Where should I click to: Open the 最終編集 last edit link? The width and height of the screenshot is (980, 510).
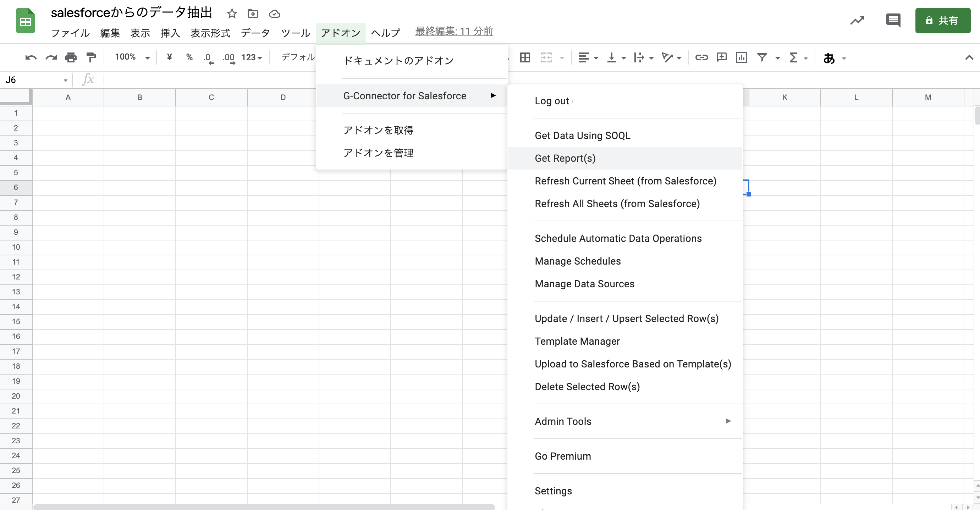coord(454,32)
